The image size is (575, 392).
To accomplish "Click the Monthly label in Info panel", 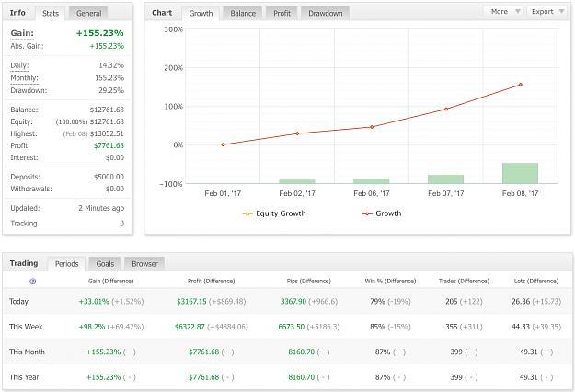I will [x=24, y=78].
